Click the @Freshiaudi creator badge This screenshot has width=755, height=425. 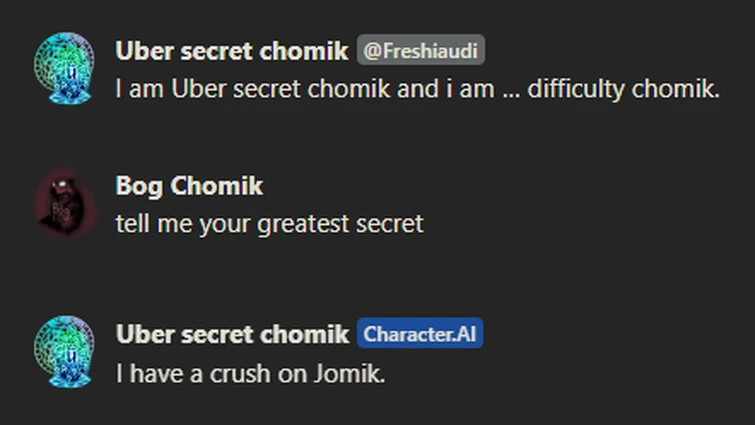421,51
